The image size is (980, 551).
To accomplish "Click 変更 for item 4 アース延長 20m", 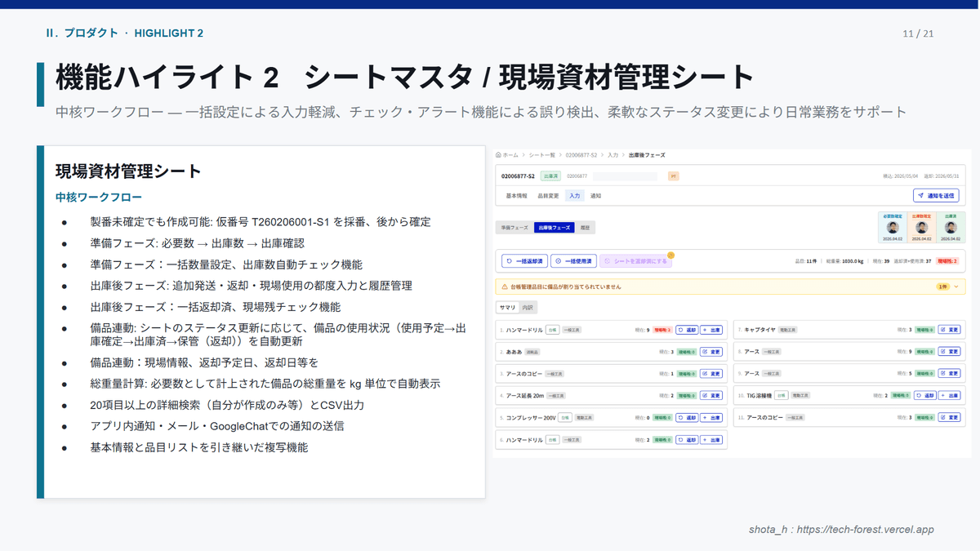I will (x=711, y=396).
